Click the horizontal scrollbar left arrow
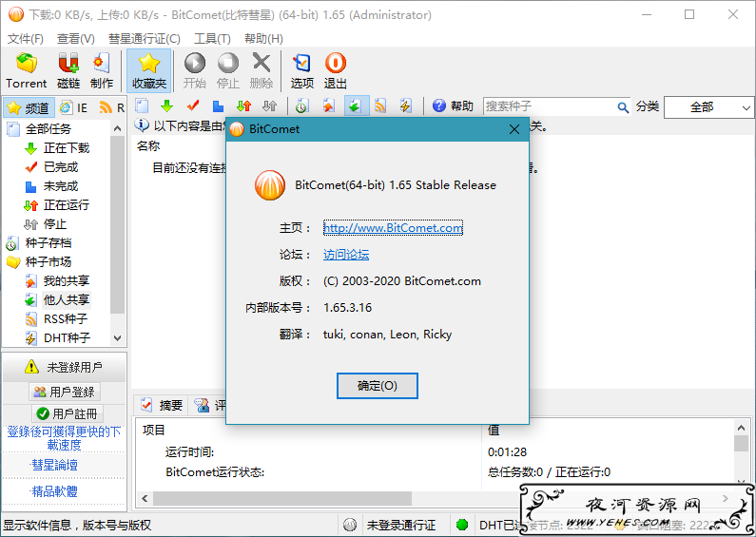 [x=145, y=498]
